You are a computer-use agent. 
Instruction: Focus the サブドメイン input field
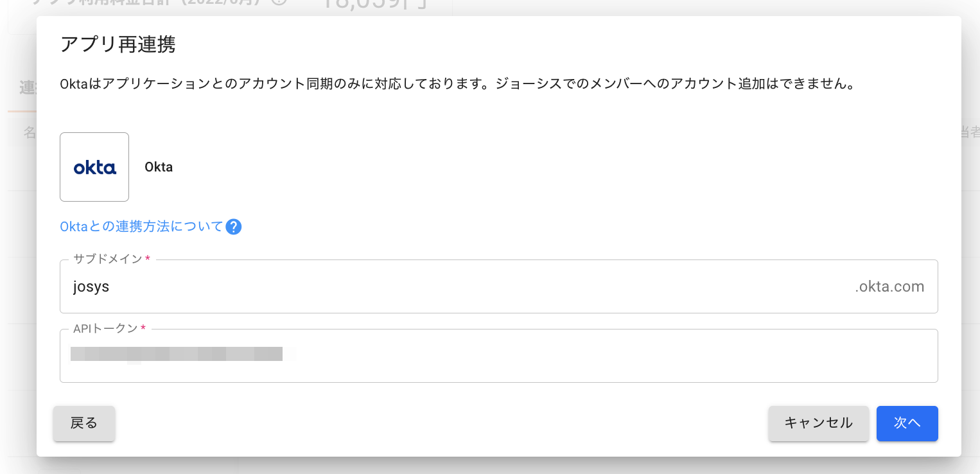click(x=450, y=287)
